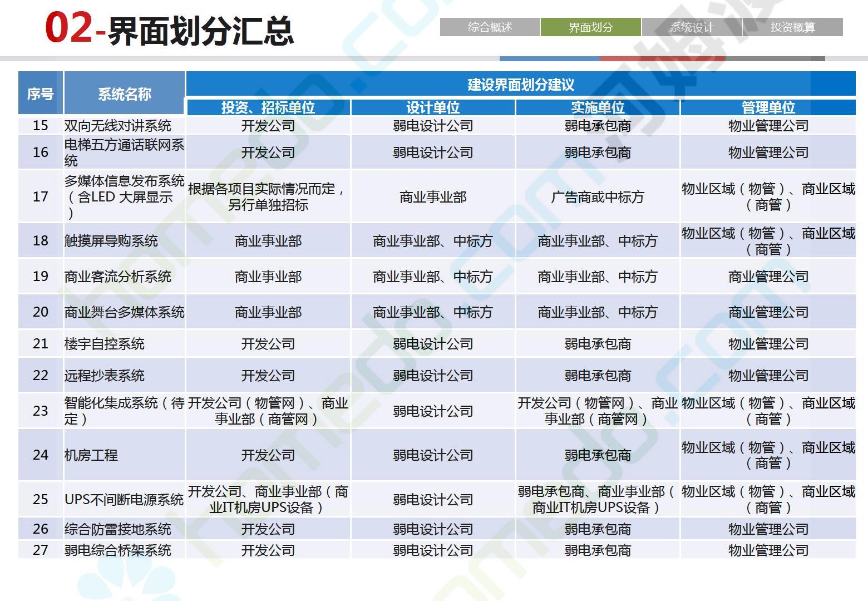Viewport: 868px width, 601px height.
Task: Select 商业管理公司 in row 19
Action: tap(768, 277)
